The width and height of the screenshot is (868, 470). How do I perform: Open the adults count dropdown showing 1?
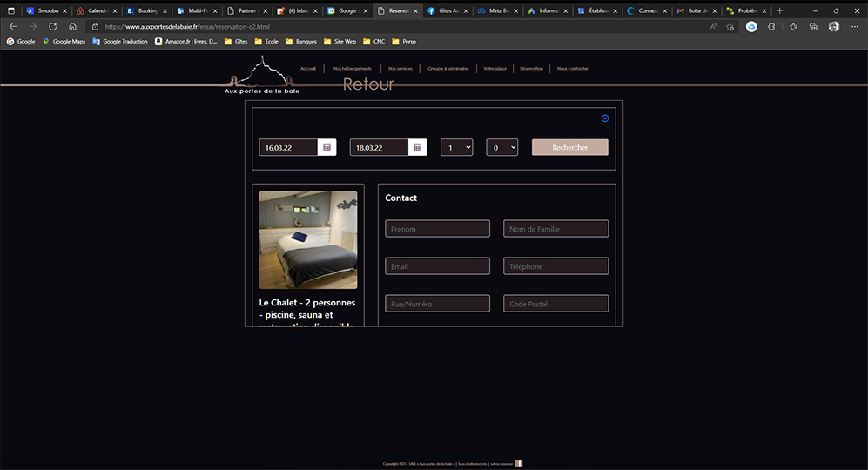click(457, 147)
